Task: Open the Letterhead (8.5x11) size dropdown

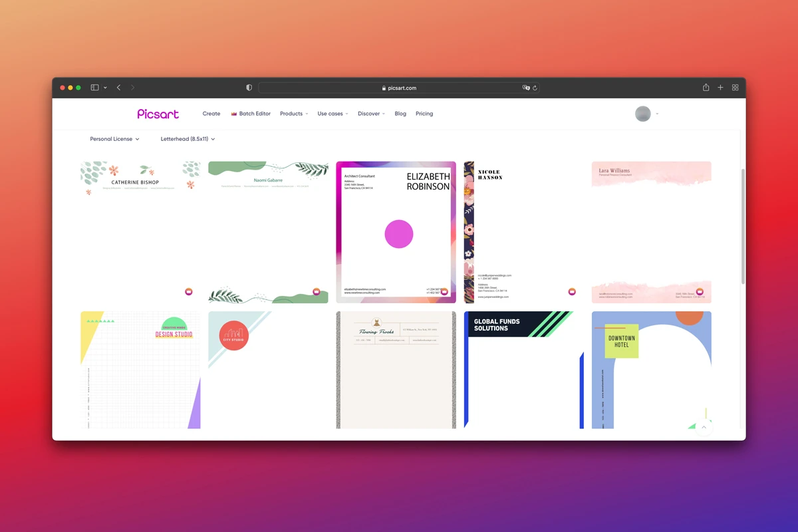Action: point(186,139)
